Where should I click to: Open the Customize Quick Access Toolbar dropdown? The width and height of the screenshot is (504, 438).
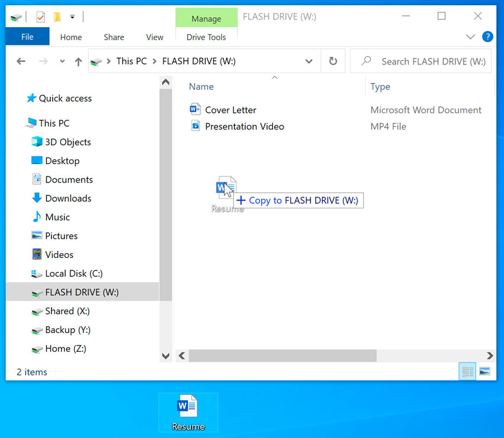pos(72,17)
